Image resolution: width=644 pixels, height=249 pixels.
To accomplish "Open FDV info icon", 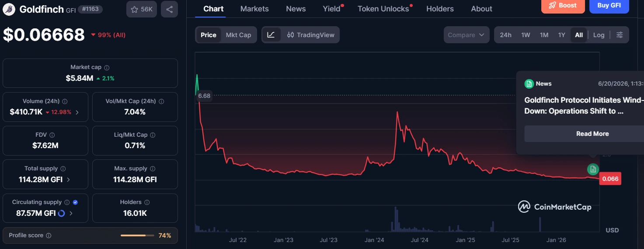I will (52, 135).
